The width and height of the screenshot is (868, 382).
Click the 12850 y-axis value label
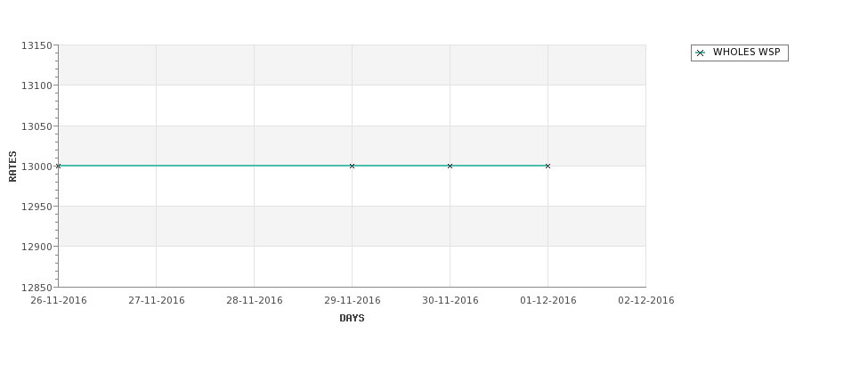click(37, 288)
